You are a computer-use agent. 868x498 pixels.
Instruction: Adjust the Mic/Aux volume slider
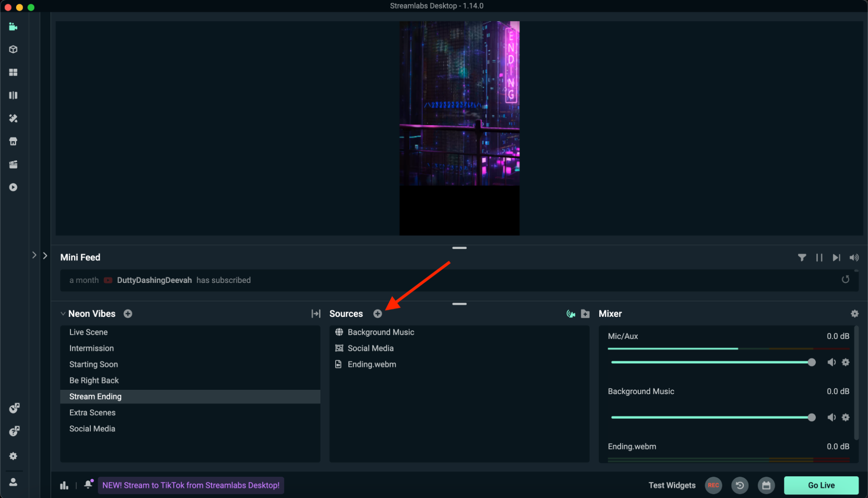click(x=811, y=362)
